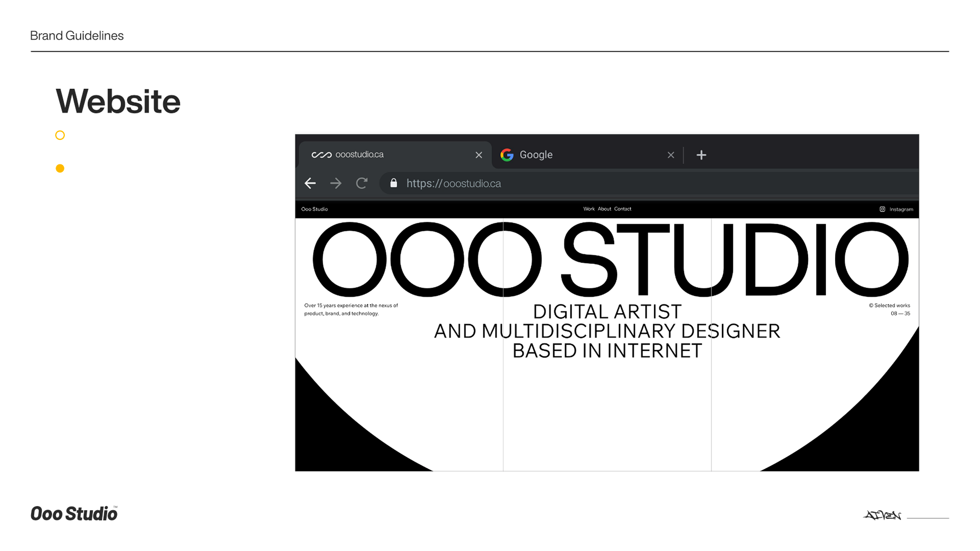Click the browser back arrow

coord(310,183)
